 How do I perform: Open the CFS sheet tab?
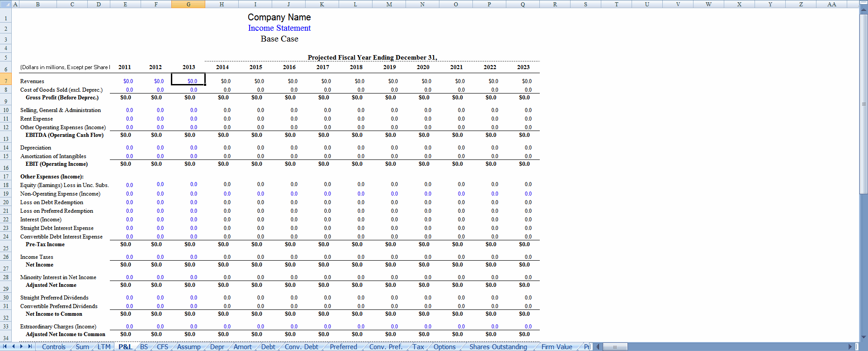pos(162,347)
